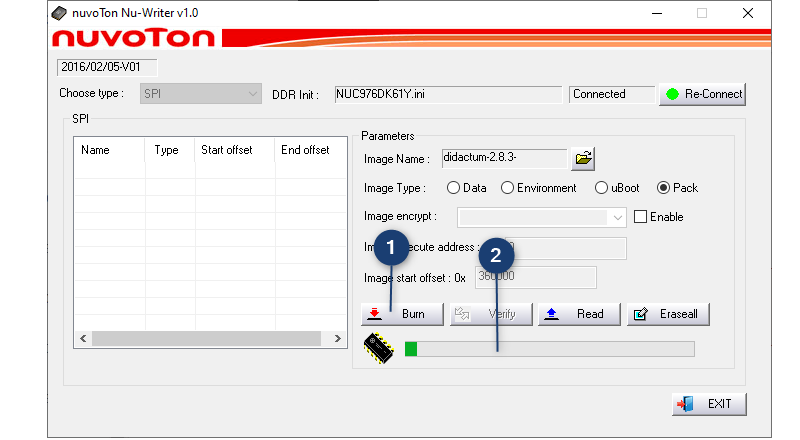800x440 pixels.
Task: Click the Image Name input field
Action: 504,158
